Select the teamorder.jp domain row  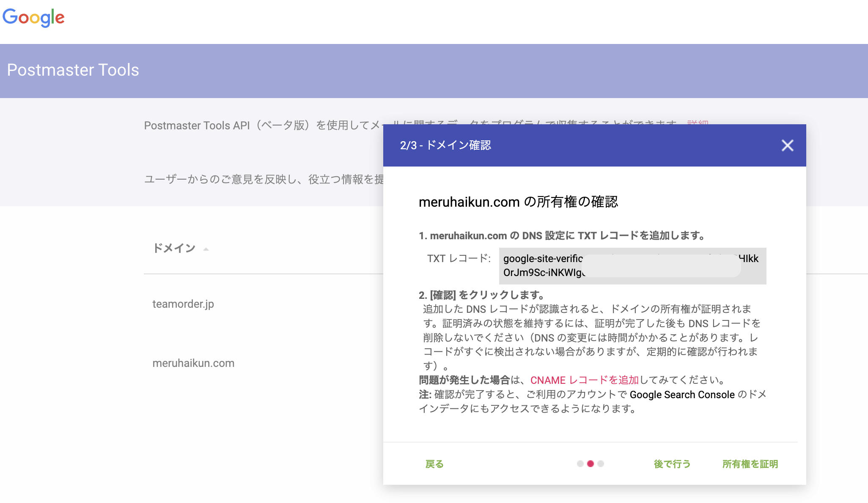click(x=183, y=303)
